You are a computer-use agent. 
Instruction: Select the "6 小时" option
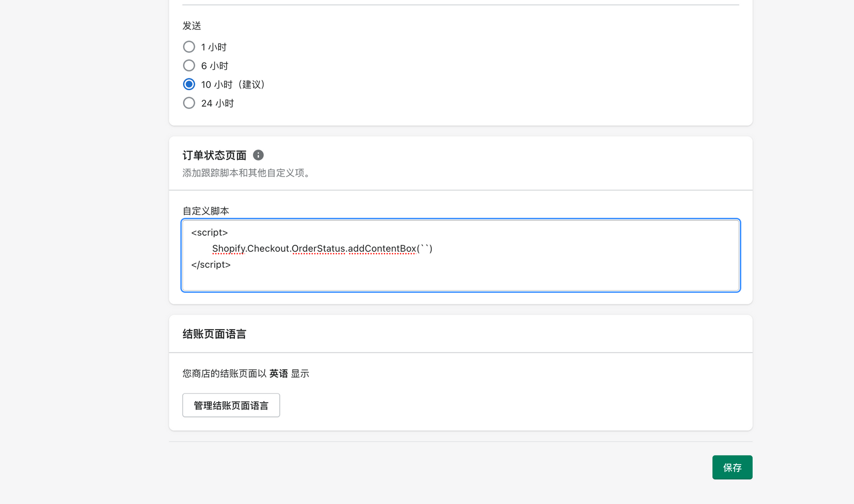tap(189, 65)
